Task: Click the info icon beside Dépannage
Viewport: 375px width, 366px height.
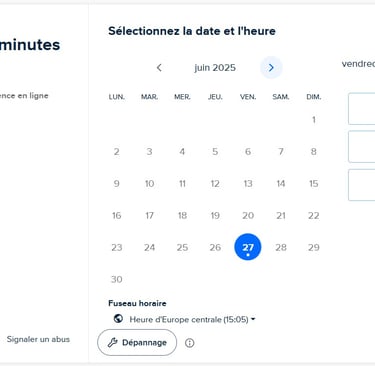Action: (190, 343)
